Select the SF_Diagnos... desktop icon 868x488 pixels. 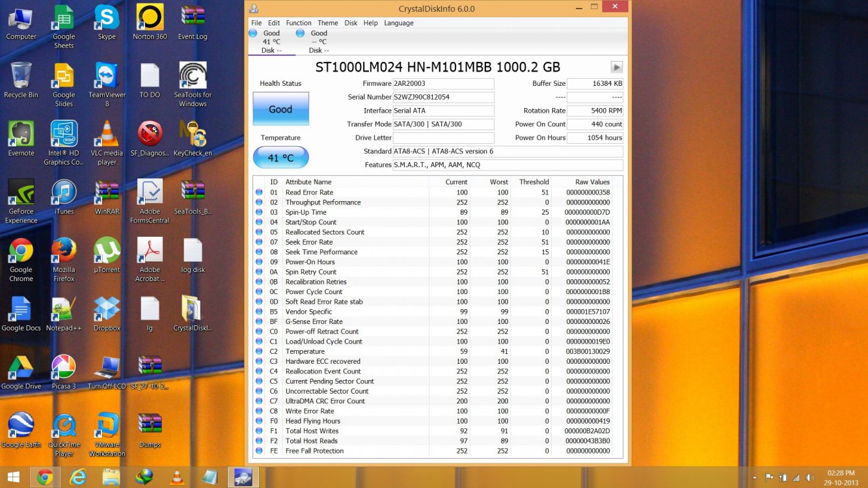point(150,139)
